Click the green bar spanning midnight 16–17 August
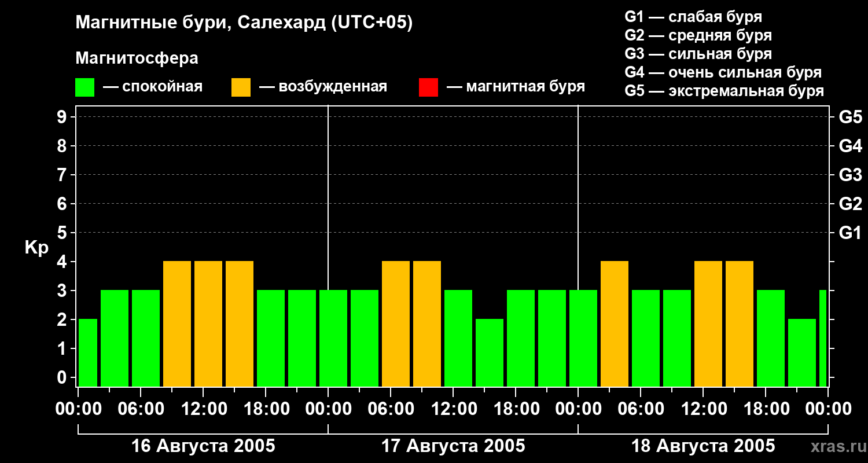This screenshot has width=868, height=463. point(333,338)
